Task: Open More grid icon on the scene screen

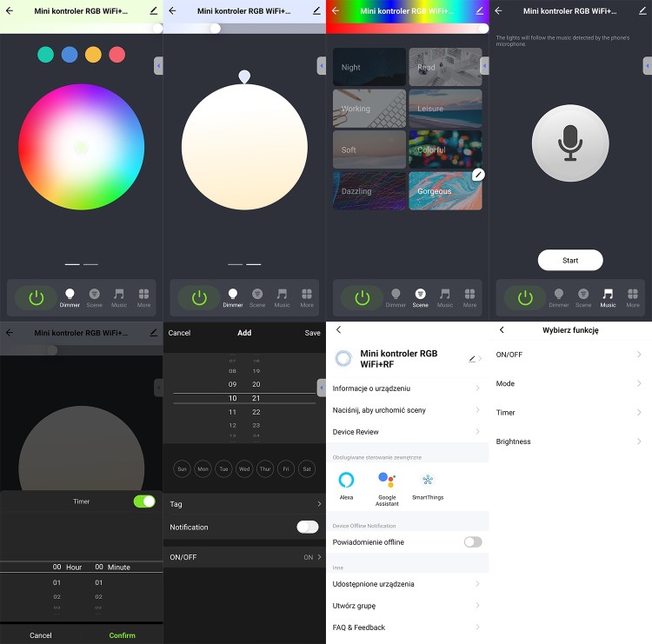Action: (469, 298)
